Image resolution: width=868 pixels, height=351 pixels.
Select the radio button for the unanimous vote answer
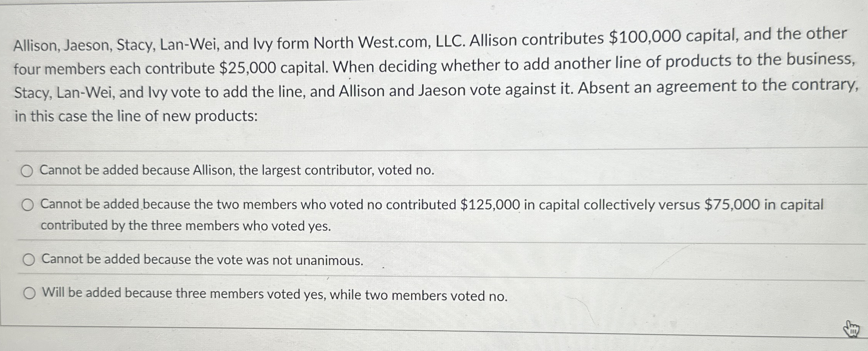point(29,260)
